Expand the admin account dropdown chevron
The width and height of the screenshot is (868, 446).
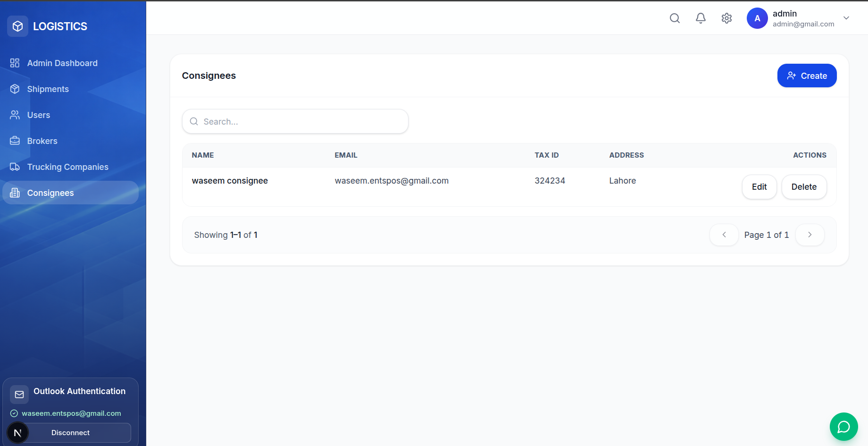(846, 18)
